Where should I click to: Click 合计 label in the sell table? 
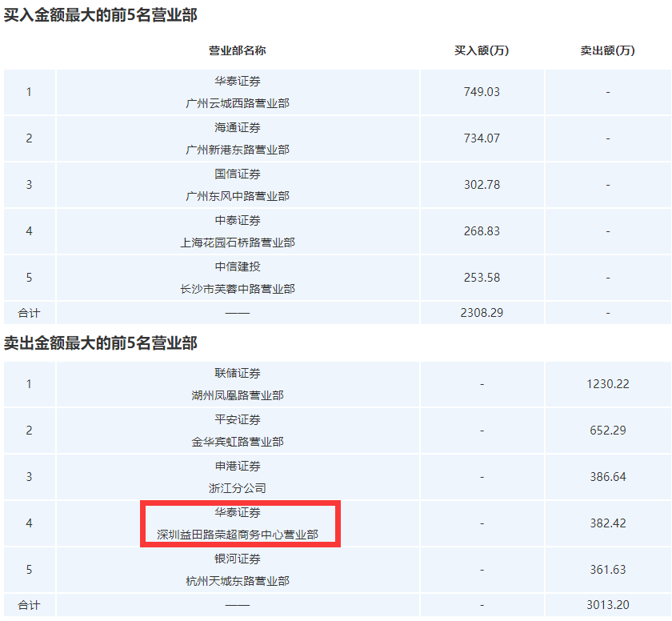29,605
